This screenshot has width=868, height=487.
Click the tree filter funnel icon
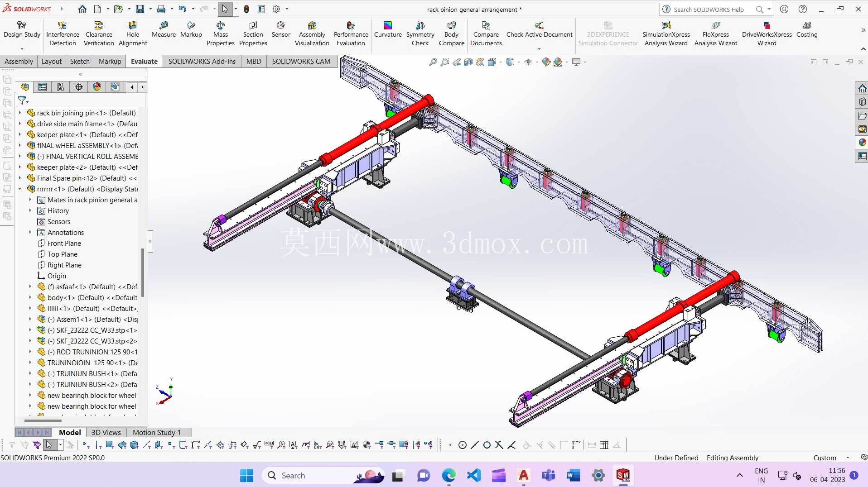click(x=22, y=100)
